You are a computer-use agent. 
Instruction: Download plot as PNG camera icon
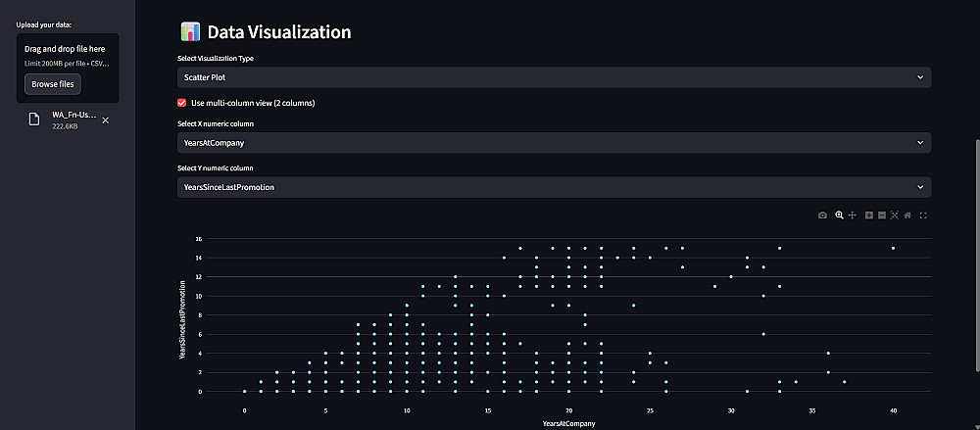click(822, 215)
